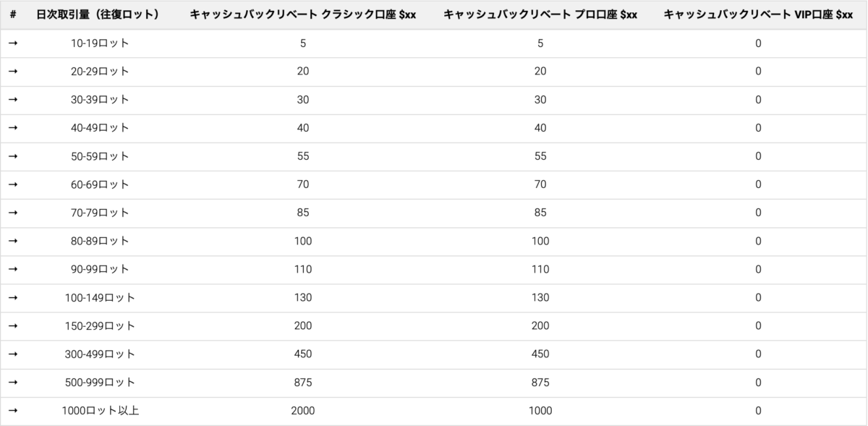Viewport: 868px width, 426px height.
Task: Select the プロ口座 cashback rebate column header
Action: coord(540,15)
